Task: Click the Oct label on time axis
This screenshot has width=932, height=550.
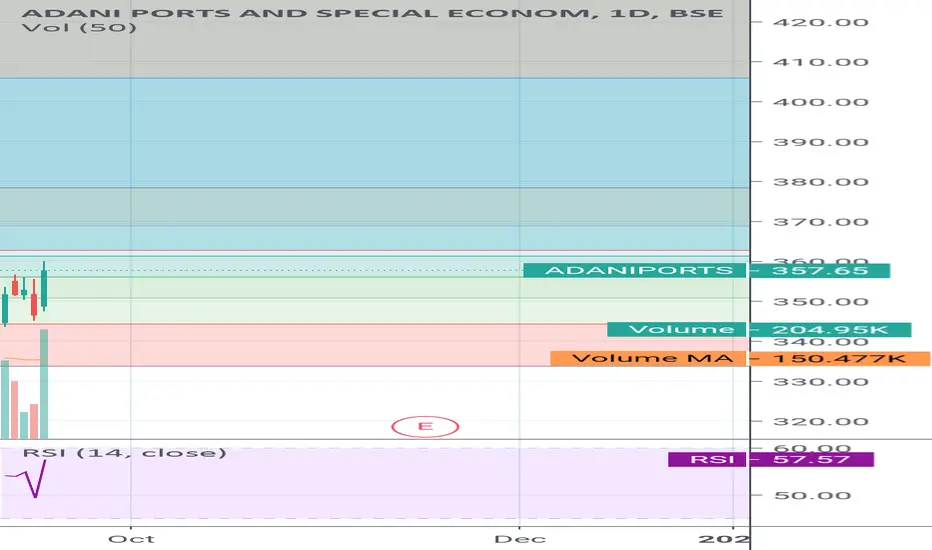Action: click(131, 539)
